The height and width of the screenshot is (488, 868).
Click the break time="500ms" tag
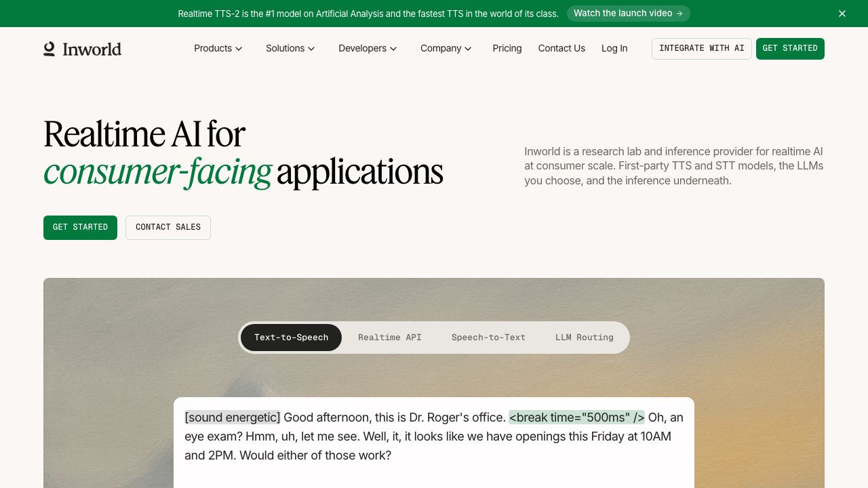point(577,418)
